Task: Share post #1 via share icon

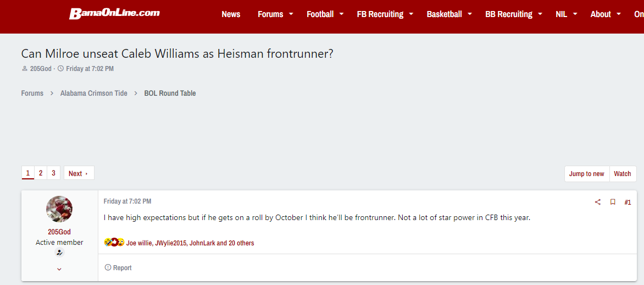Action: (598, 202)
